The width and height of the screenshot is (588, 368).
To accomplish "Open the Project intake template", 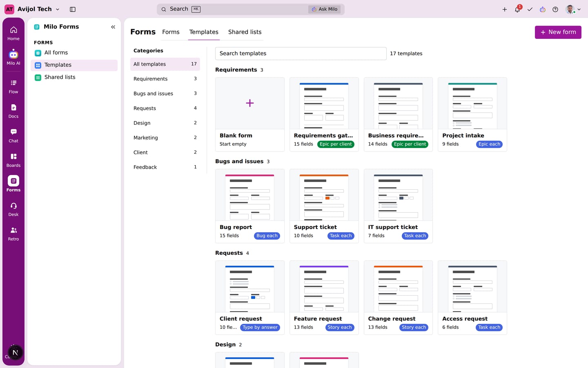I will click(x=472, y=114).
